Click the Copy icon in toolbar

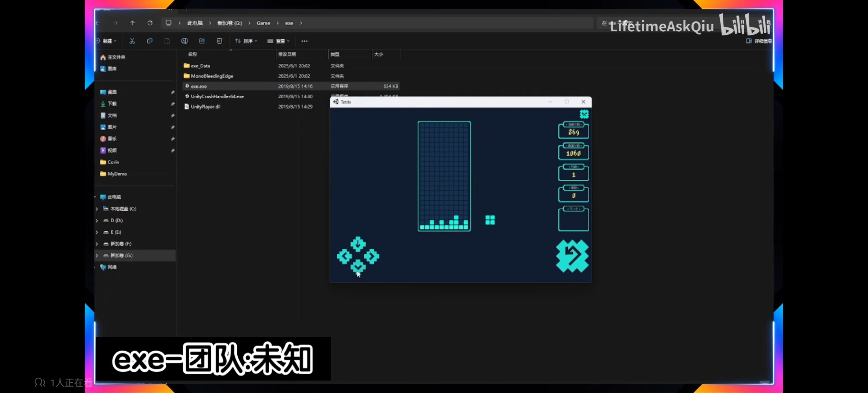click(150, 41)
